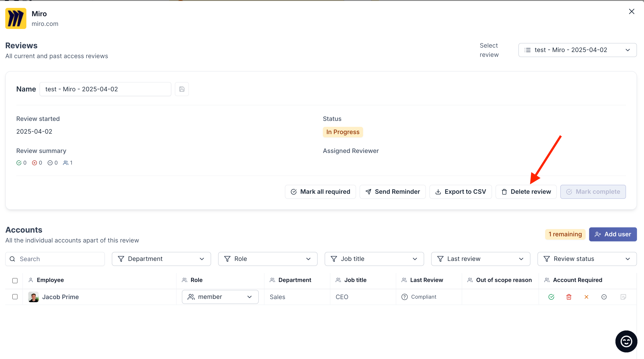Mark Jacob Prime account as required (green check)
Screen dimensions: 644x359
point(551,297)
